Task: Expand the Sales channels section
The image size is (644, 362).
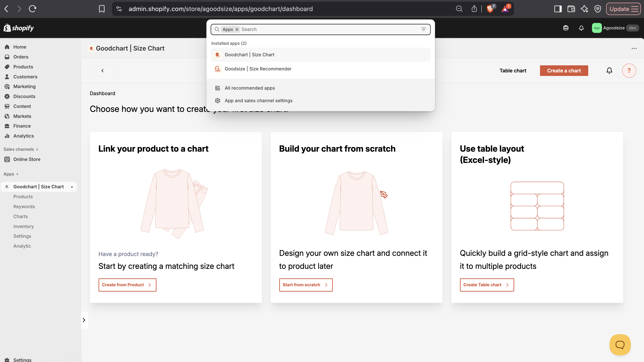Action: point(21,149)
